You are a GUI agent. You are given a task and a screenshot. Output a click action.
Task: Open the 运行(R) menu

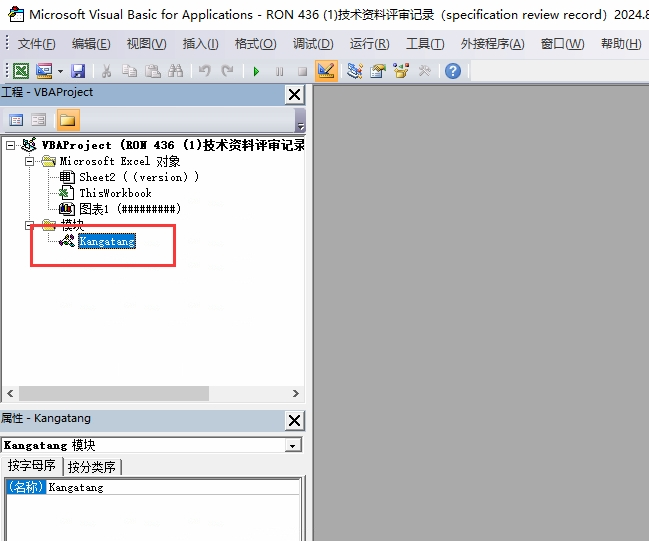click(x=369, y=43)
